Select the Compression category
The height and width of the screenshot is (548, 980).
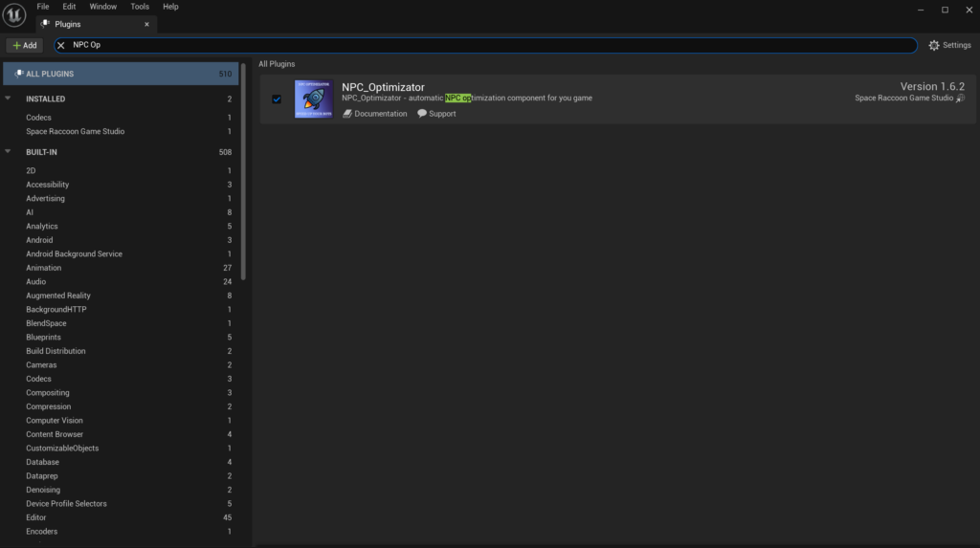pos(121,406)
